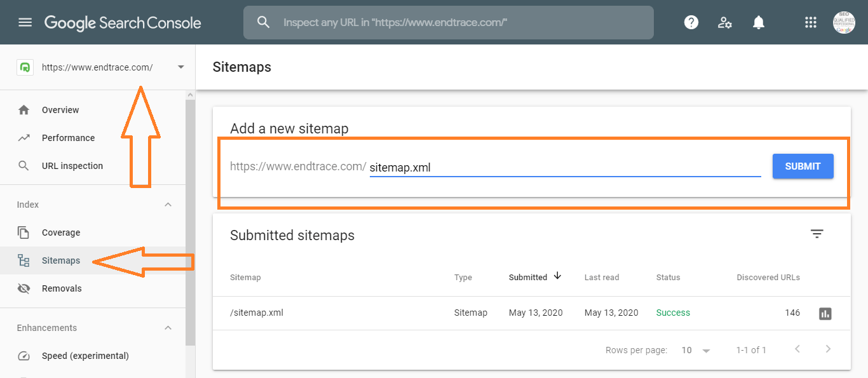
Task: Open the Help question mark icon
Action: point(691,23)
